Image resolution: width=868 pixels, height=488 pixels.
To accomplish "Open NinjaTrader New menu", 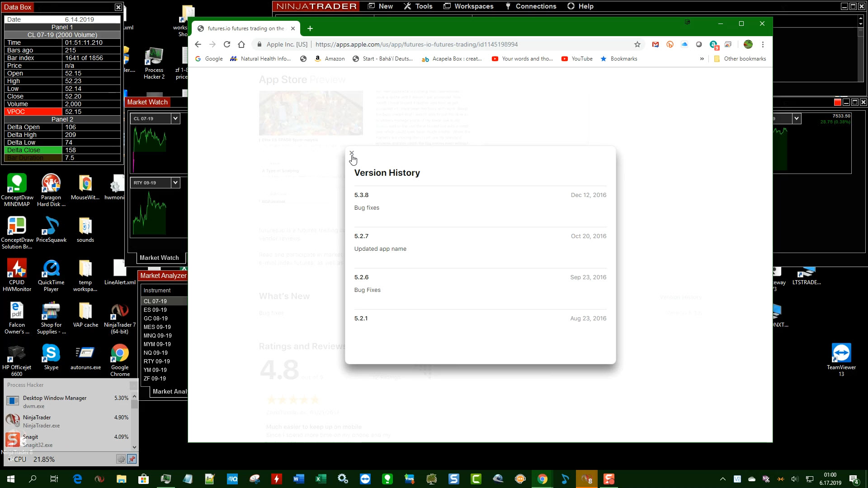I will point(380,6).
